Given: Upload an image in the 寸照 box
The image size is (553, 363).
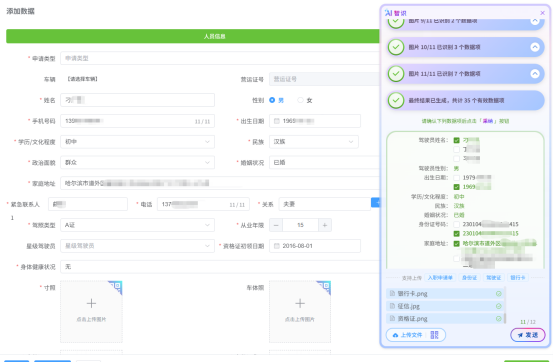Looking at the screenshot, I should point(91,311).
